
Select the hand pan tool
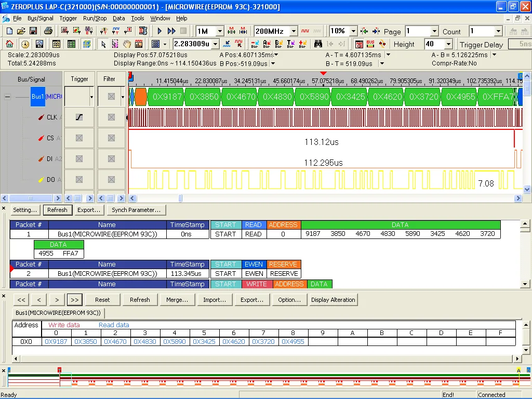(x=127, y=44)
